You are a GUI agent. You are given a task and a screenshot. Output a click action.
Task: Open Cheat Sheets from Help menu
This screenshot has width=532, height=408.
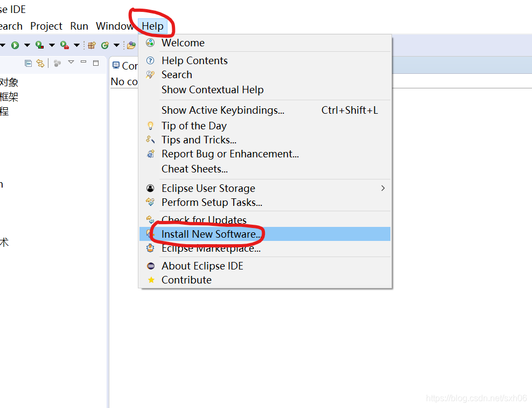265,169
